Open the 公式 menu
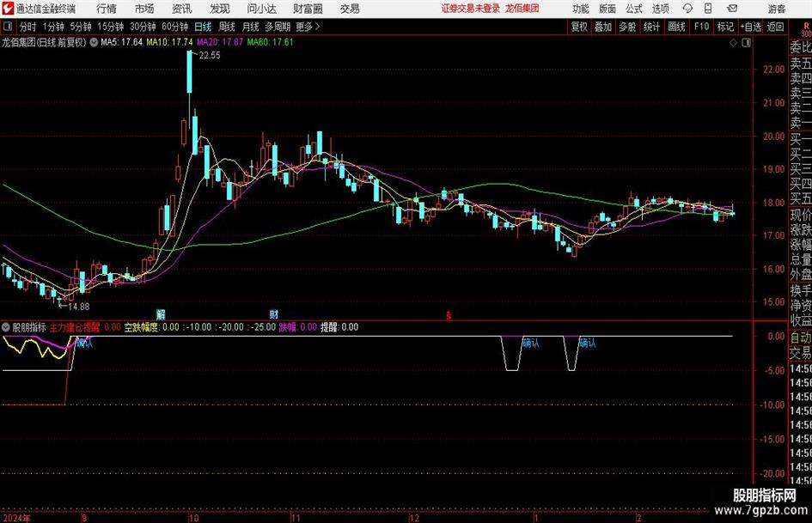 coord(634,9)
